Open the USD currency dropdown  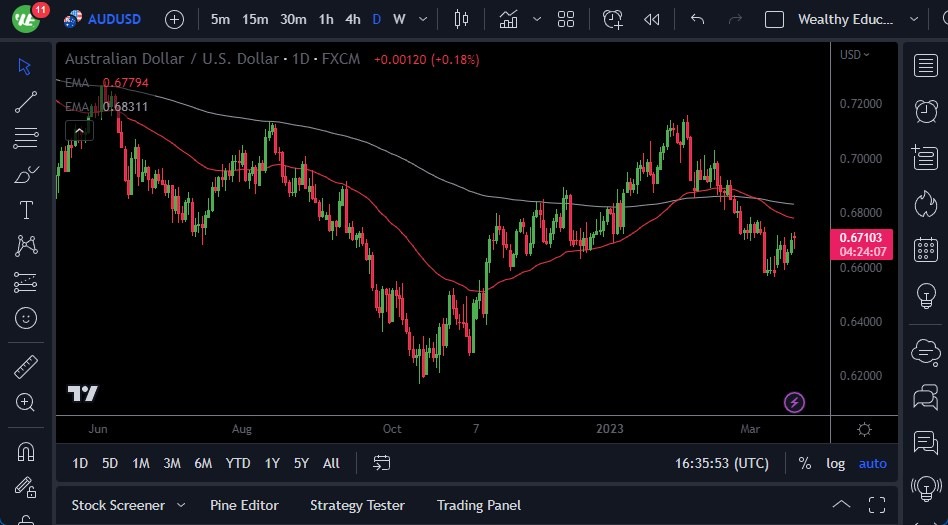tap(854, 55)
